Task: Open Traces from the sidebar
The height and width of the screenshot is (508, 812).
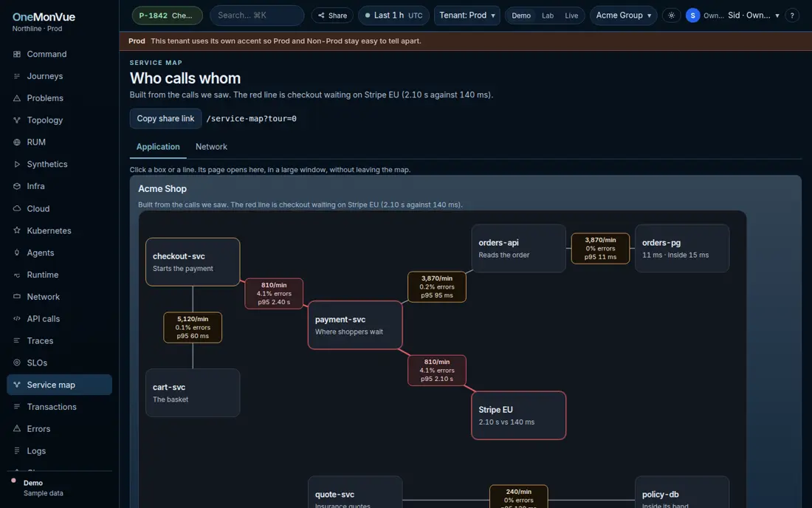Action: pos(60,340)
